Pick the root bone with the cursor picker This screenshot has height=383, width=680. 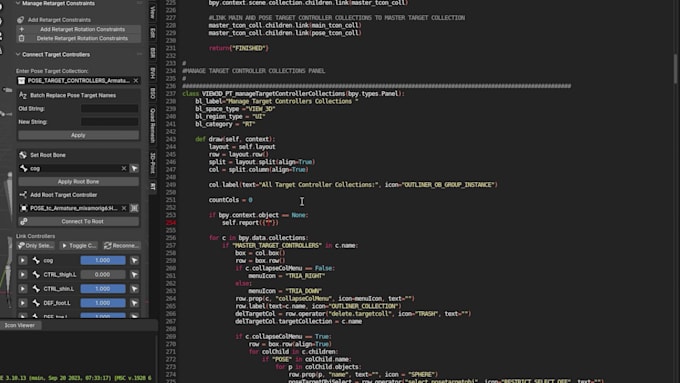[x=134, y=168]
